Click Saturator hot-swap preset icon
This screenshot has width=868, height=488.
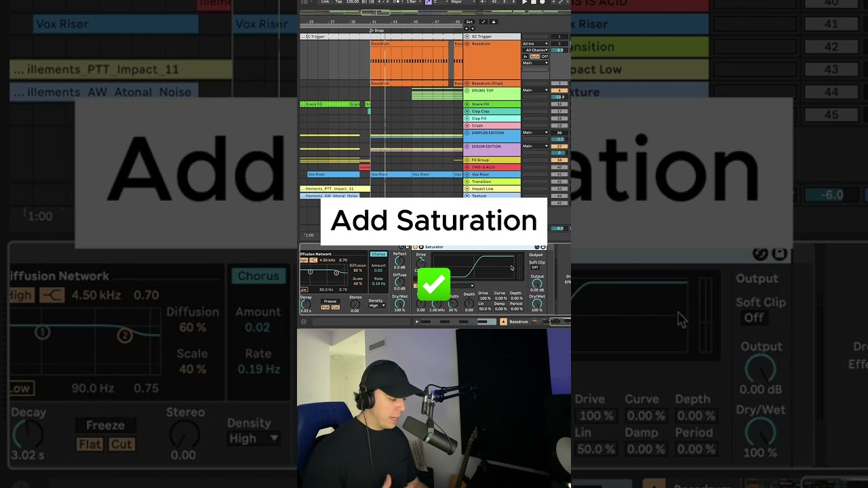(537, 247)
